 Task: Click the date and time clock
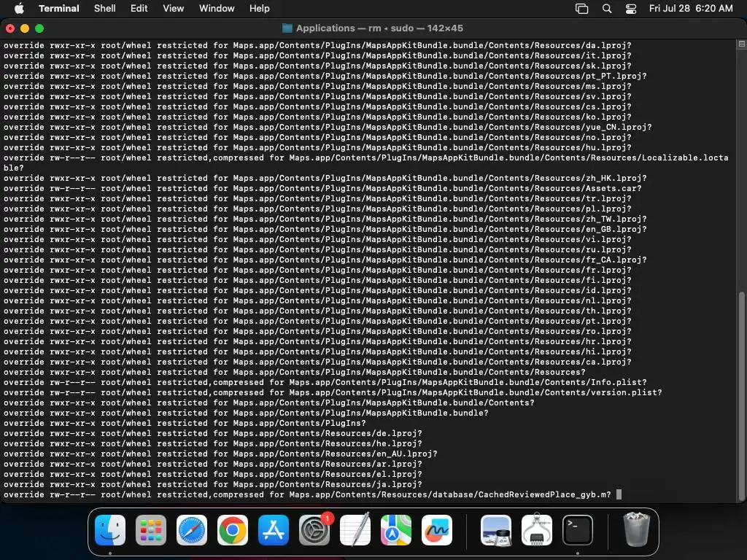[691, 8]
